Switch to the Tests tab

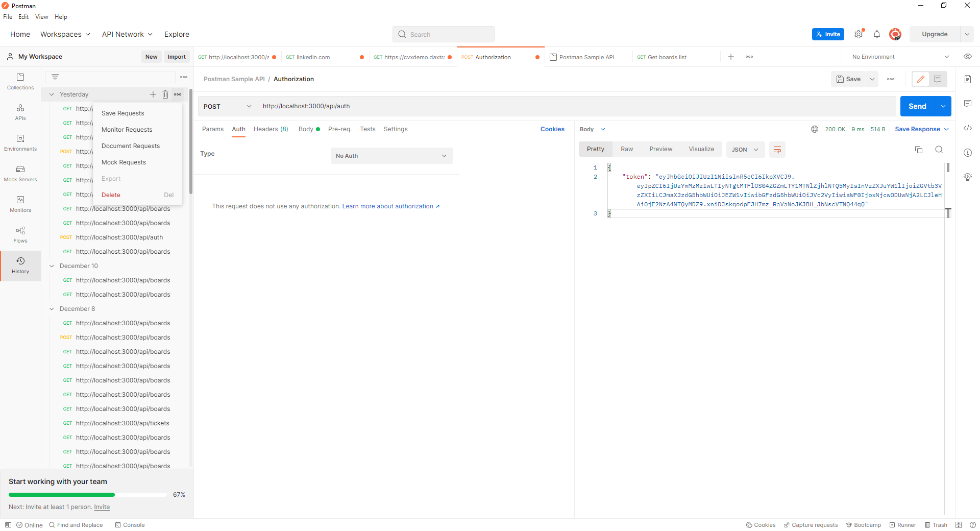click(x=367, y=129)
